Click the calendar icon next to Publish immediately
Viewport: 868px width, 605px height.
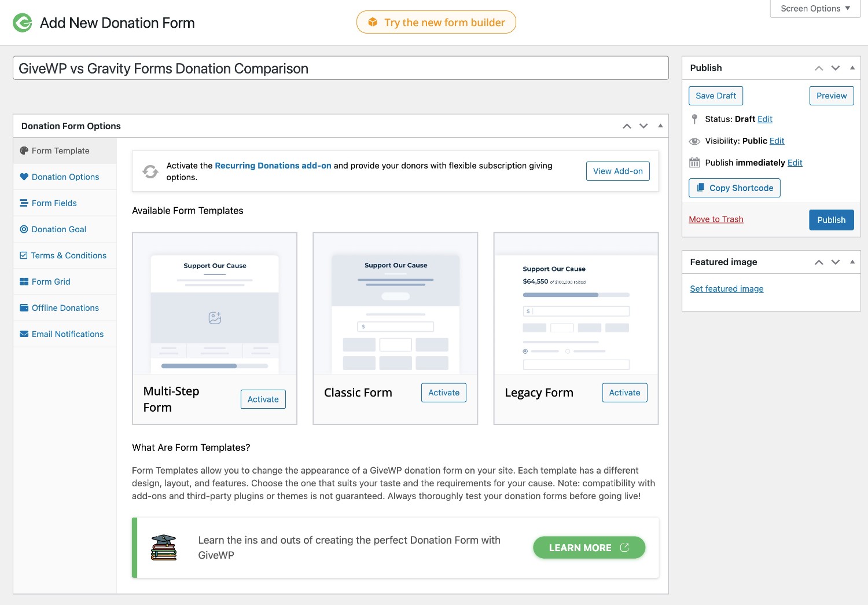tap(694, 163)
